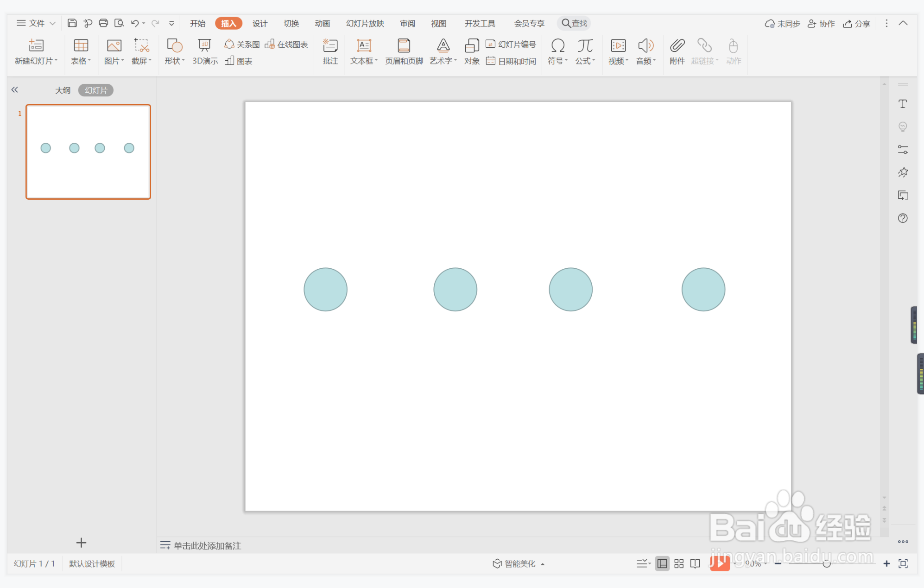This screenshot has width=924, height=588.
Task: Open the star/animation icon in right sidebar
Action: pyautogui.click(x=903, y=172)
